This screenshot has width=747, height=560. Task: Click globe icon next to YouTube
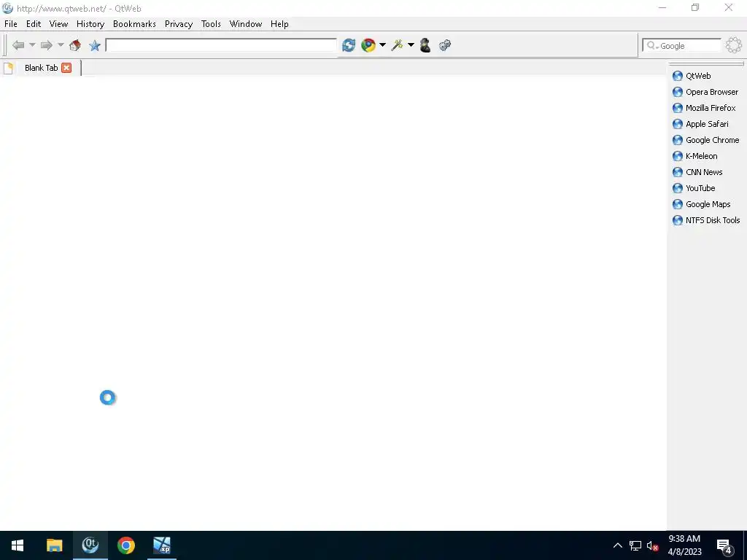[678, 188]
